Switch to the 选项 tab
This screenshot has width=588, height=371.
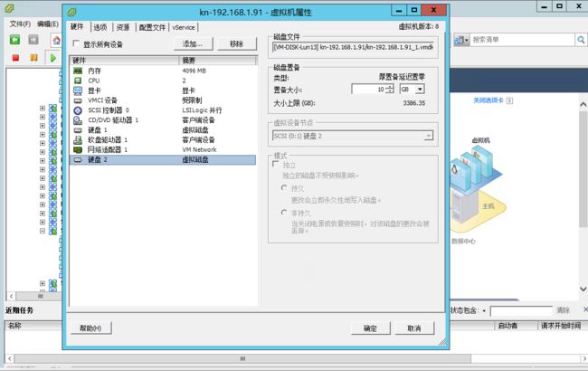(x=100, y=27)
